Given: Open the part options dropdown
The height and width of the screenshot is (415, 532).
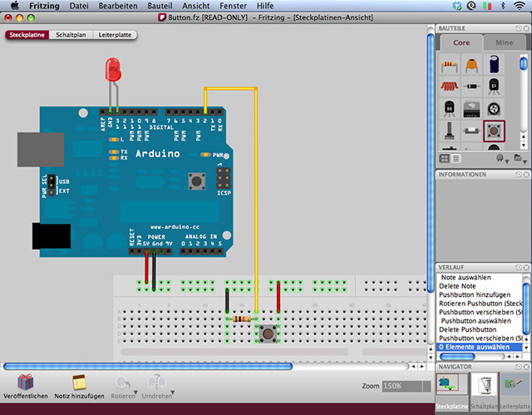Looking at the screenshot, I should 502,159.
